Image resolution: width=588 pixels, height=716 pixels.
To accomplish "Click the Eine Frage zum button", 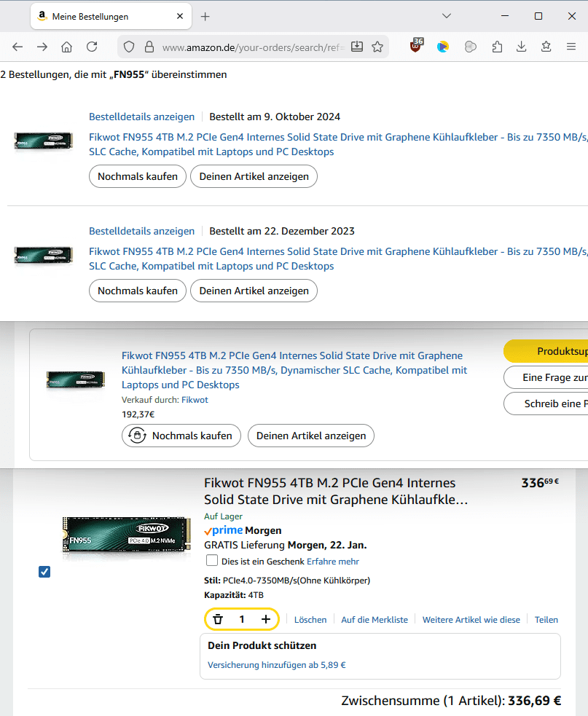I will [x=546, y=377].
